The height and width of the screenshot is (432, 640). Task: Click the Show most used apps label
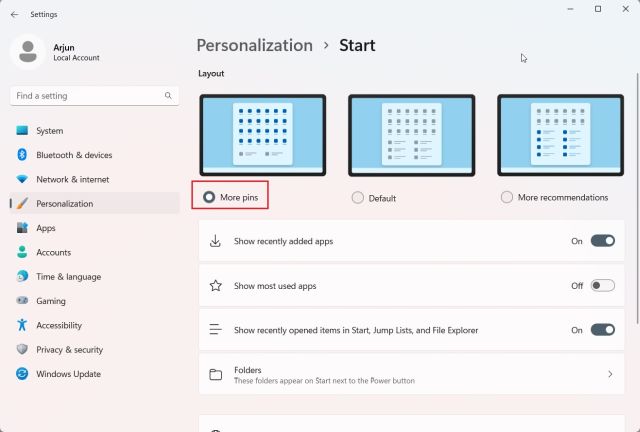point(275,286)
